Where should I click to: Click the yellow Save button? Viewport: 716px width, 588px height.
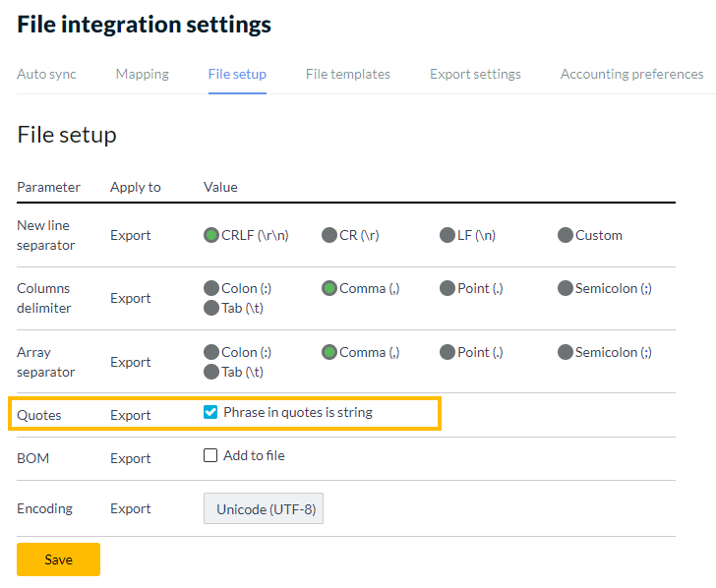click(58, 559)
